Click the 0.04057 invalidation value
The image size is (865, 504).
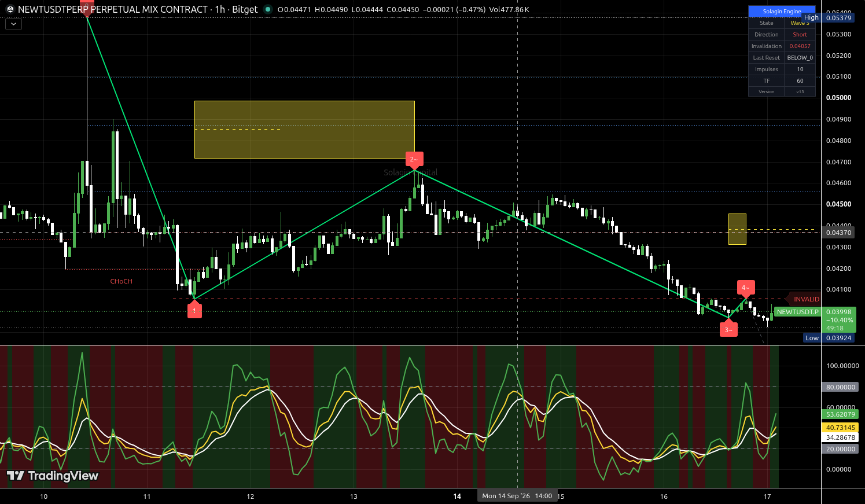pyautogui.click(x=800, y=46)
